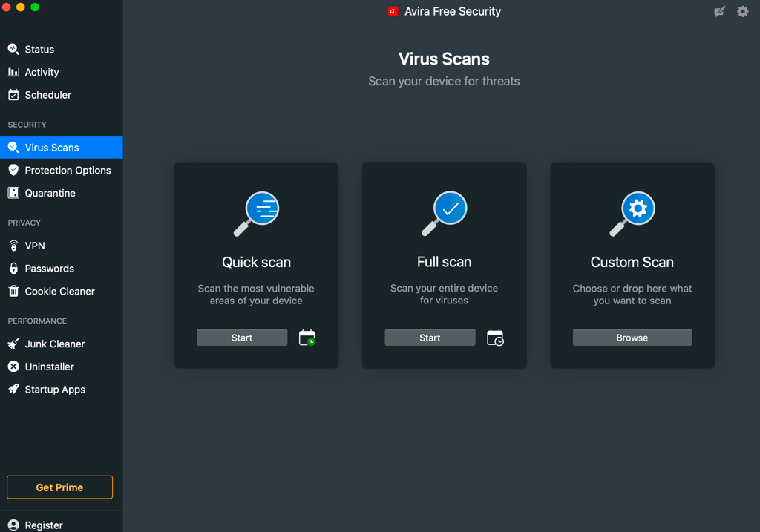
Task: Click the SECURITY section header
Action: (x=27, y=125)
